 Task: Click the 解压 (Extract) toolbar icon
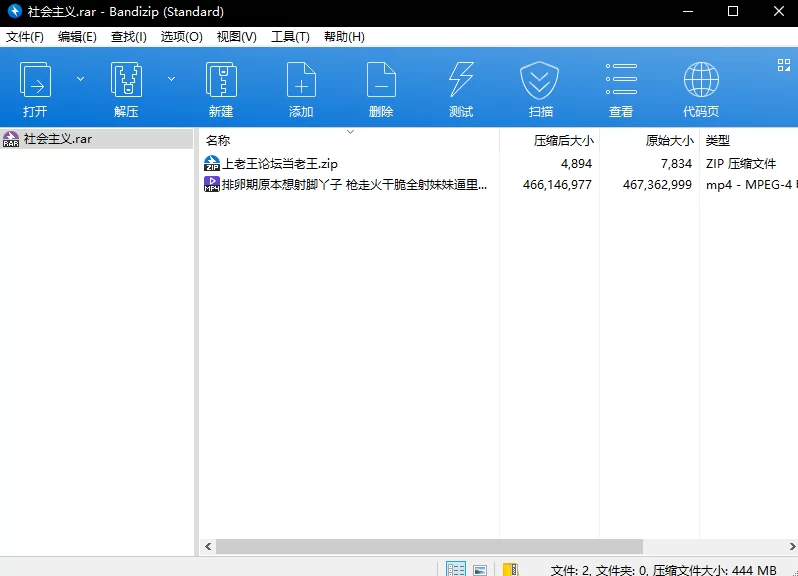(126, 88)
